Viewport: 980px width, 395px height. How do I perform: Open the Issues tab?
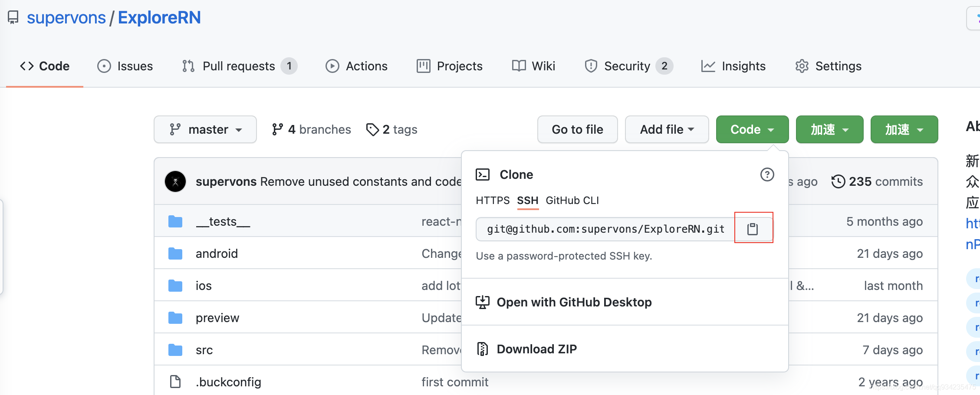click(x=125, y=66)
